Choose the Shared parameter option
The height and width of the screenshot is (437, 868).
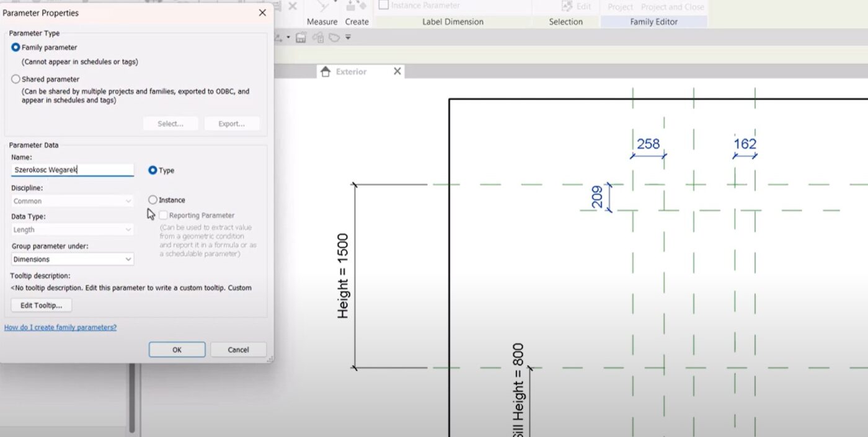(16, 79)
